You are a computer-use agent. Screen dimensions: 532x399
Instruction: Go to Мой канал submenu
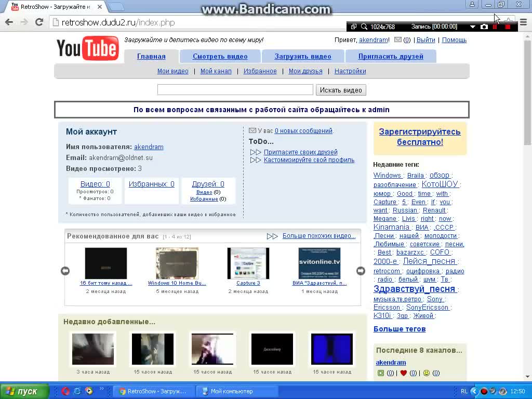point(216,71)
